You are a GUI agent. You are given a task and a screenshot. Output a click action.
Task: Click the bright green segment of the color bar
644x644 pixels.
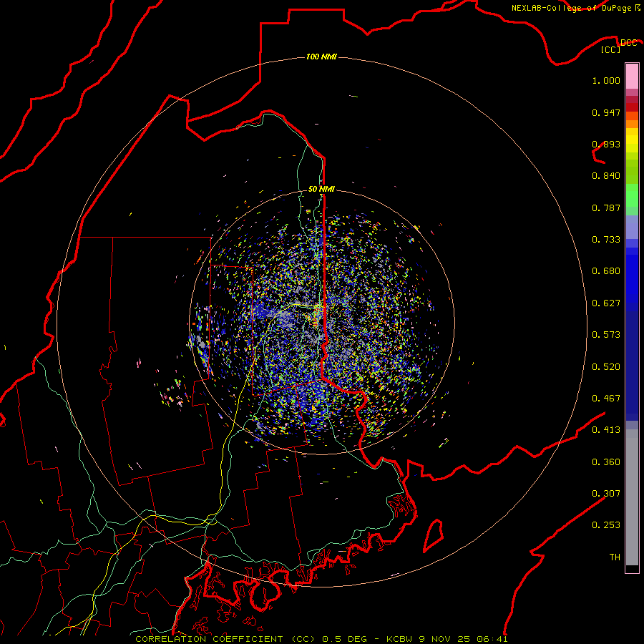click(x=632, y=195)
